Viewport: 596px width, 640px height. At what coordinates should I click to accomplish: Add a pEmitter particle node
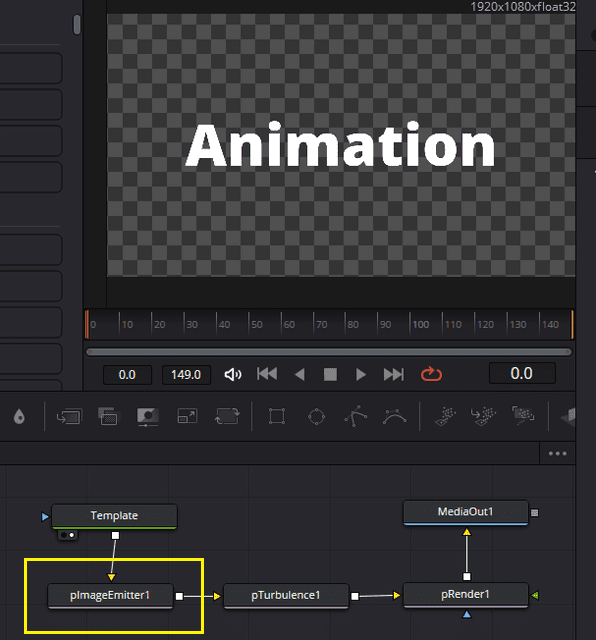445,416
